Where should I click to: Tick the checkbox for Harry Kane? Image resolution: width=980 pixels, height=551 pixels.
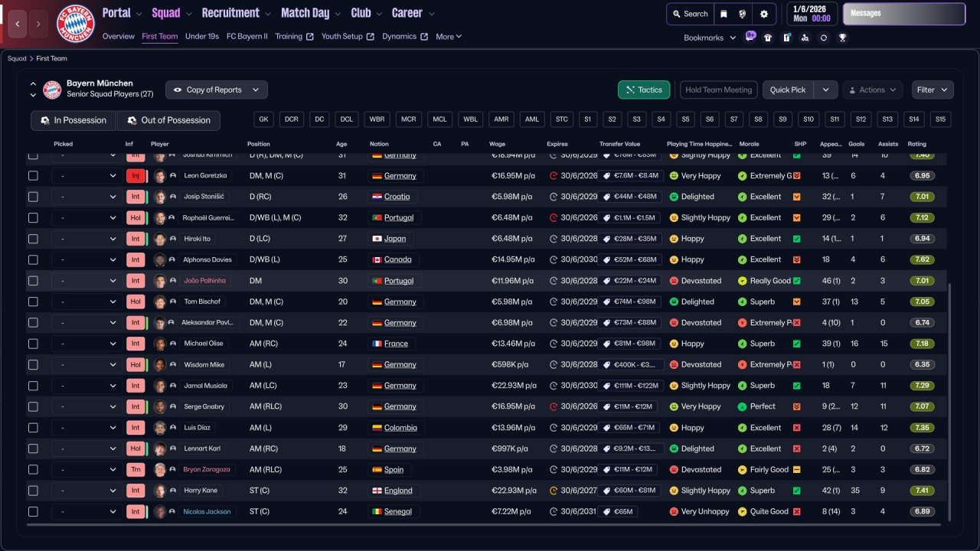click(33, 491)
